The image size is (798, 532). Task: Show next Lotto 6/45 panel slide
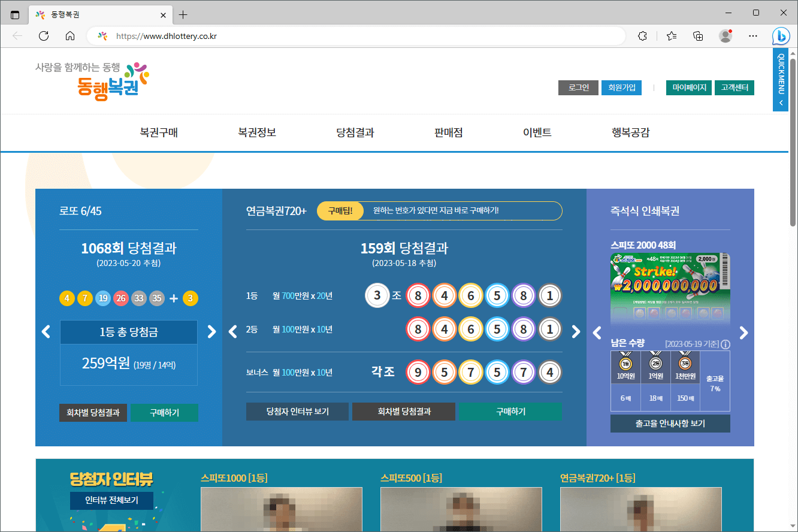tap(211, 331)
